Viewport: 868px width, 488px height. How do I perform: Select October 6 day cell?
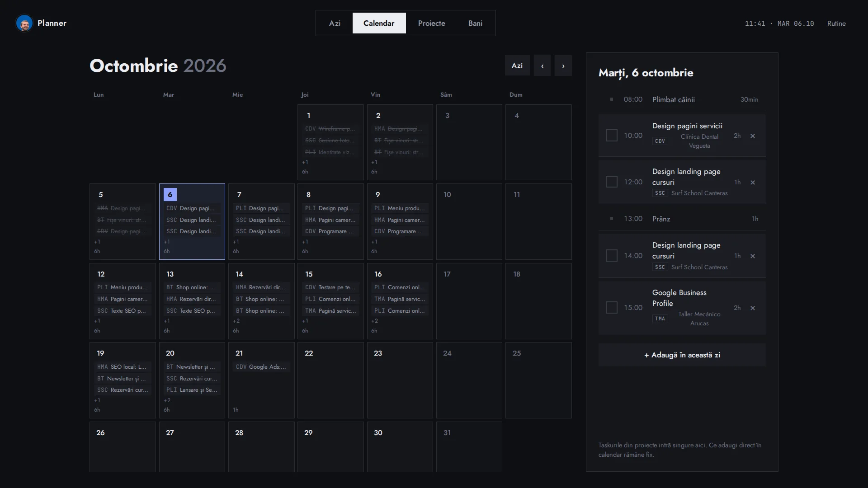tap(192, 221)
